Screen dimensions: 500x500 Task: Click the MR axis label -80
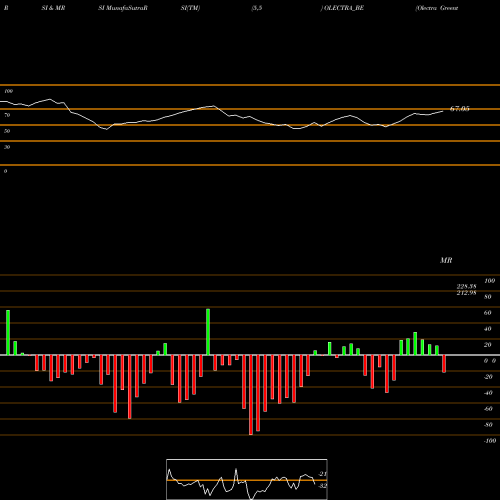pos(488,425)
